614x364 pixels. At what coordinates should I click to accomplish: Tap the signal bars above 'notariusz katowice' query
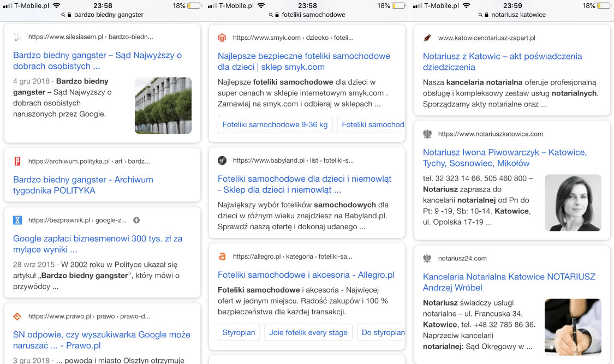[418, 6]
